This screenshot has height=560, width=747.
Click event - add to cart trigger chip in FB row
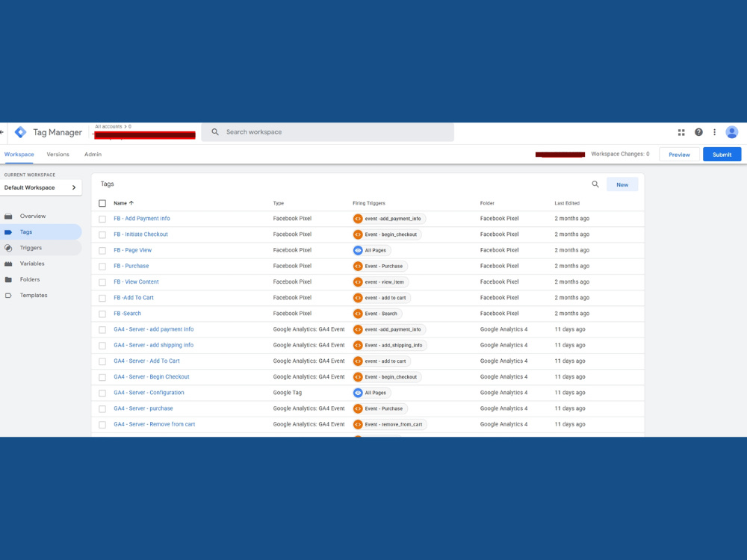(x=382, y=298)
